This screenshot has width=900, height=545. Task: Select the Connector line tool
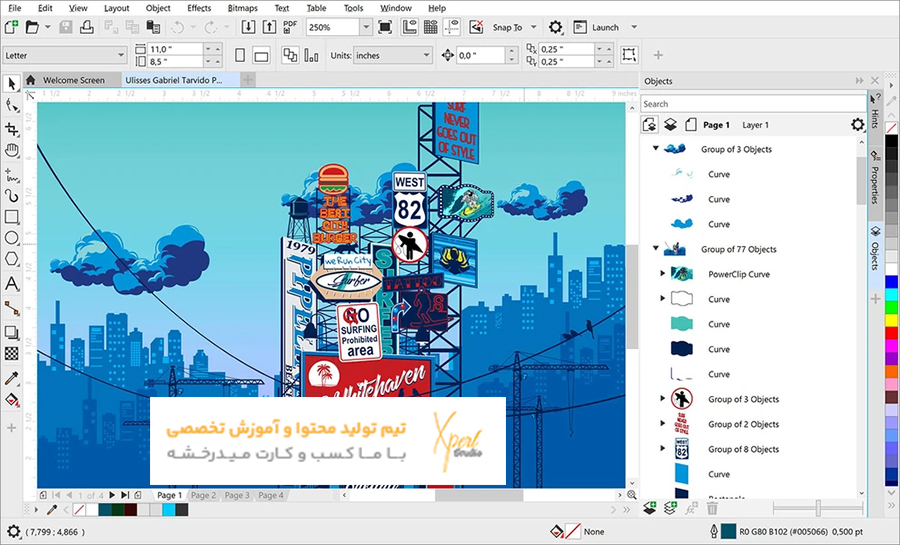coord(11,309)
